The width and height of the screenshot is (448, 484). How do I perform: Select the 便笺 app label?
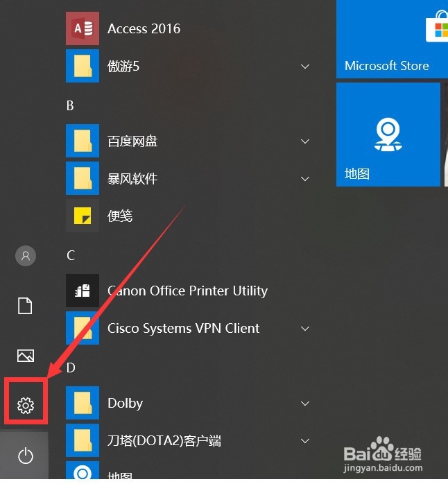[120, 216]
